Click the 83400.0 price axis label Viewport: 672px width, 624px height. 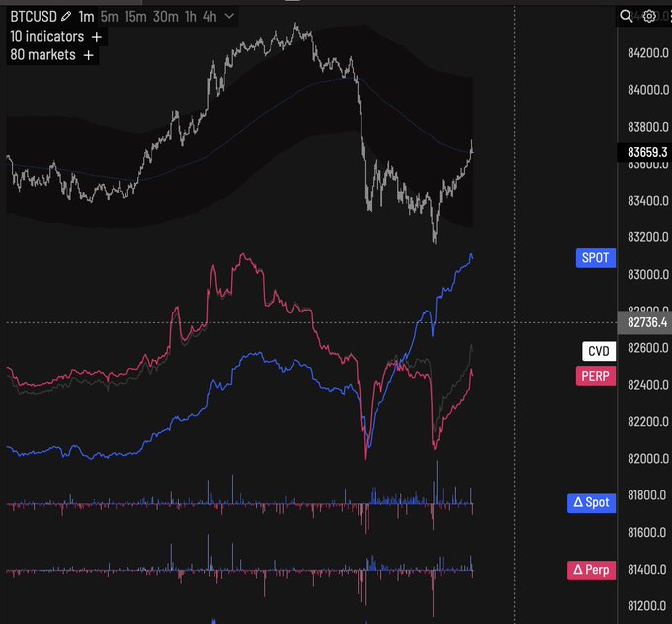pos(648,201)
